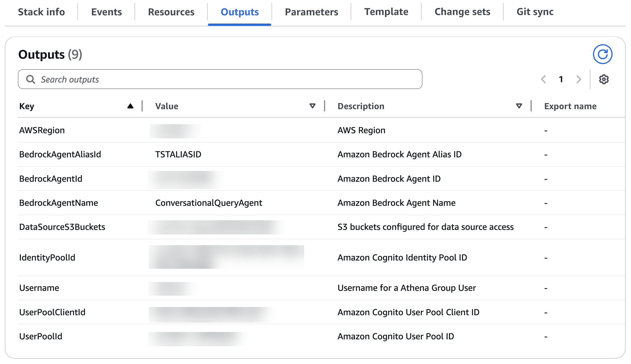Screen dimensions: 631x364
Task: Click the refresh outputs icon
Action: coord(602,54)
